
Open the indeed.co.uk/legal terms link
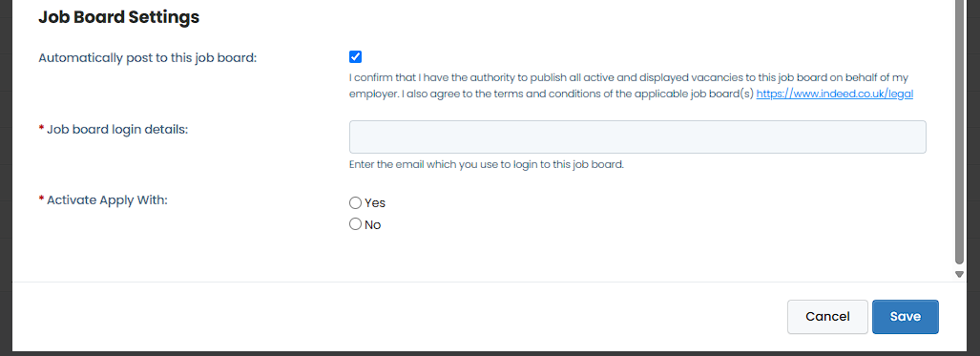point(835,94)
